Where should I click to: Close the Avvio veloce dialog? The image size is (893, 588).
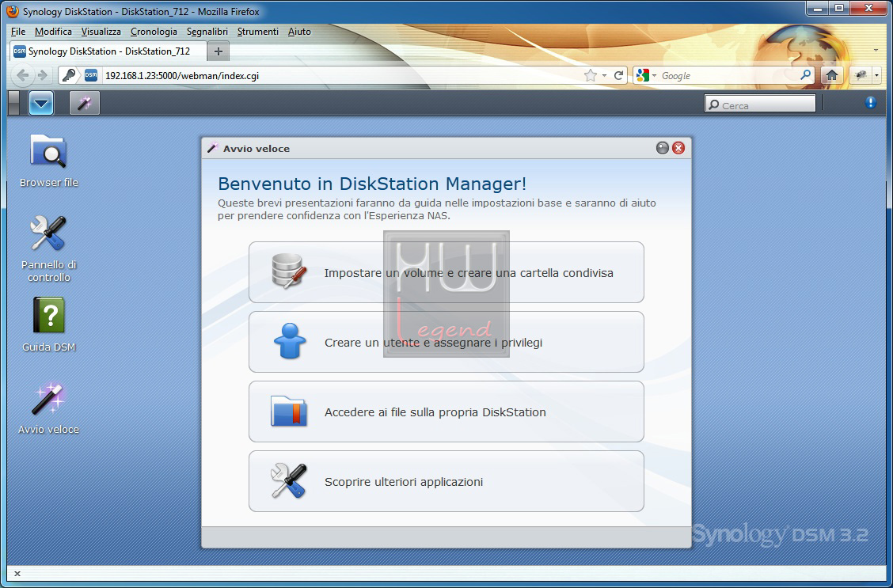(678, 149)
